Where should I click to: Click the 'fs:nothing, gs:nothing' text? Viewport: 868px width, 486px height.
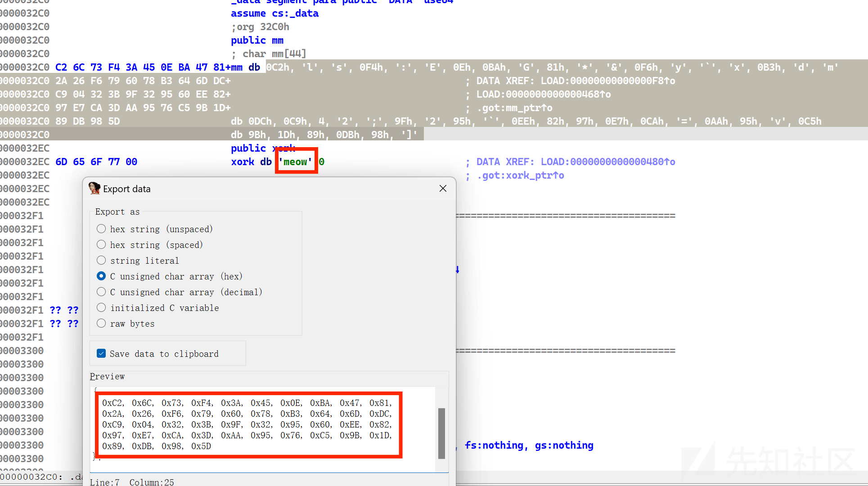click(x=529, y=445)
